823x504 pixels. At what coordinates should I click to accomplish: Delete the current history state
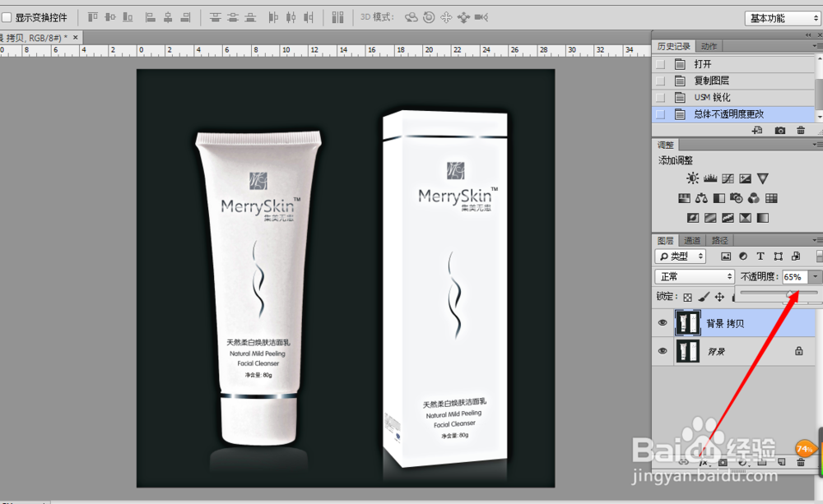pyautogui.click(x=801, y=130)
